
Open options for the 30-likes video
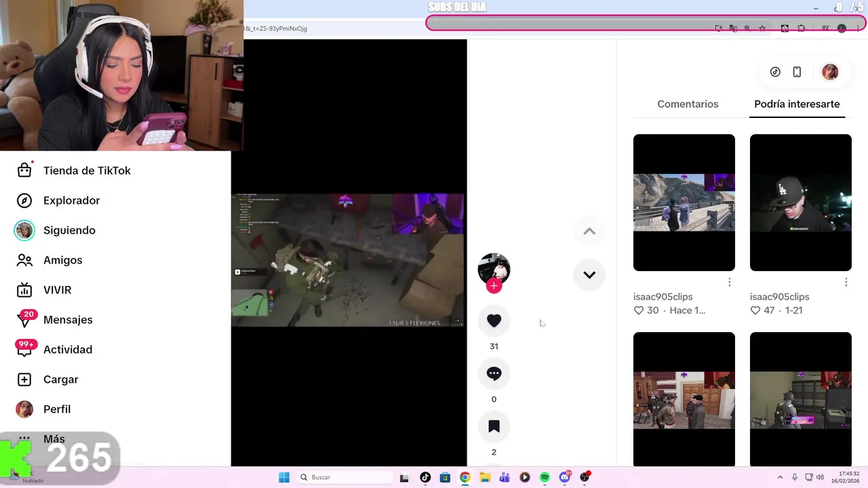(x=730, y=282)
